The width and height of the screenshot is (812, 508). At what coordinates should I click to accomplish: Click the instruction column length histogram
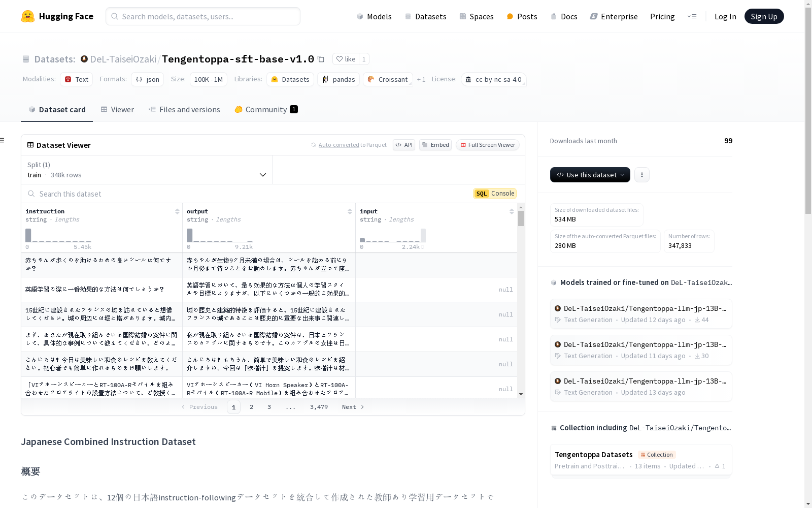[x=58, y=235]
